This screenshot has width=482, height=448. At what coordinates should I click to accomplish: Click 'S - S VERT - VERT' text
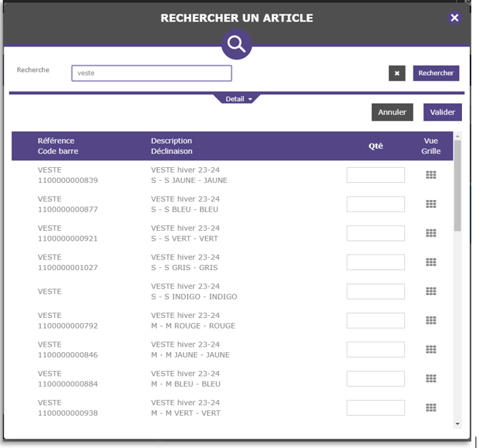[184, 239]
